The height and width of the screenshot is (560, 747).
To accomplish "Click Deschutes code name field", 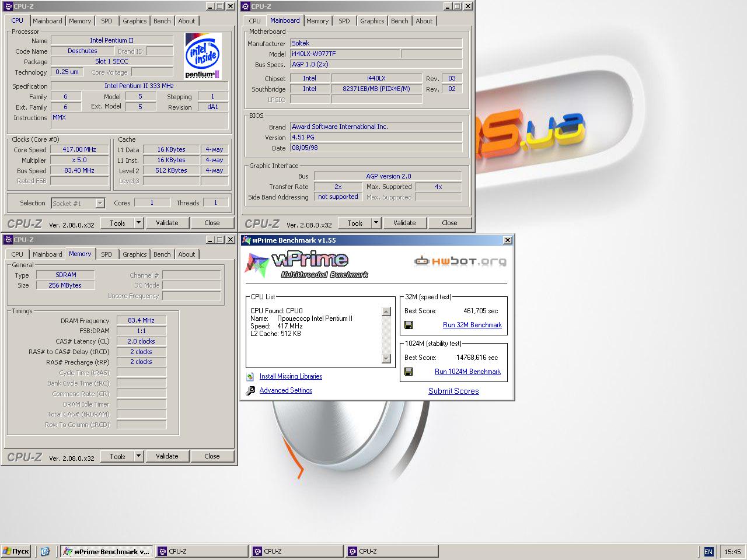I will (82, 51).
